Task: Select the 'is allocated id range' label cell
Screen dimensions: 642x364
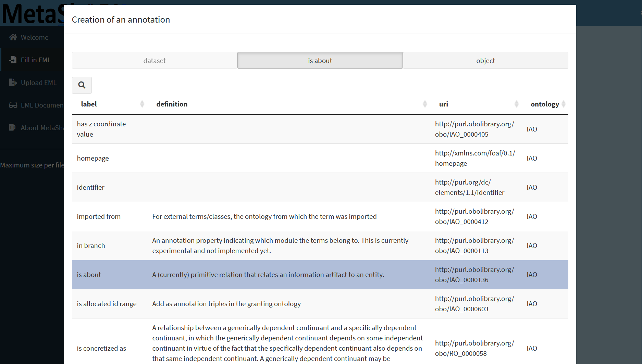Action: pos(110,304)
